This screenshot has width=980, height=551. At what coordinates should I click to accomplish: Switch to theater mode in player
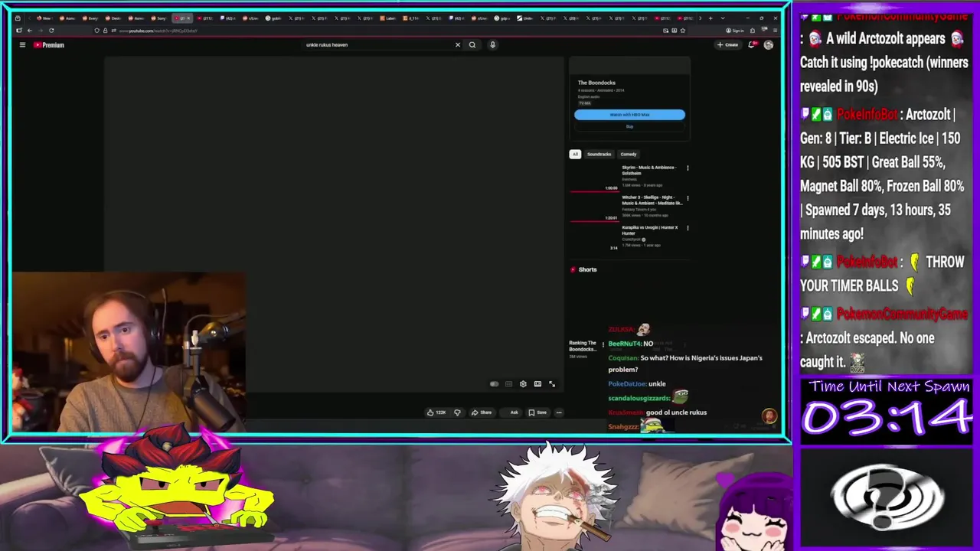[x=537, y=384]
